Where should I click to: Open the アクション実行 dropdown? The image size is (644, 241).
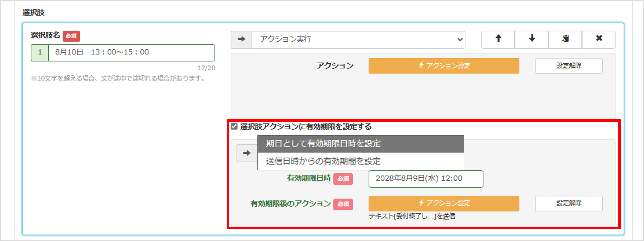coord(358,39)
